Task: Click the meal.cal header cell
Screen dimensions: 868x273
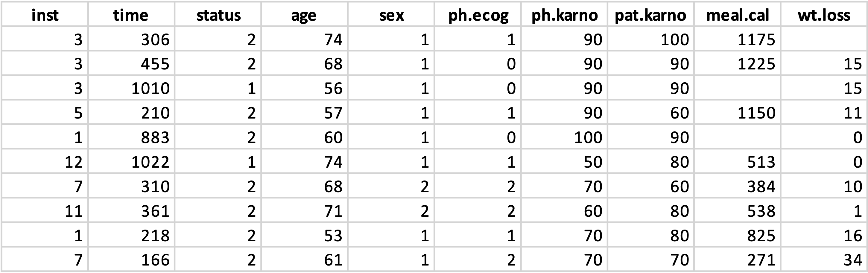Action: pyautogui.click(x=738, y=14)
